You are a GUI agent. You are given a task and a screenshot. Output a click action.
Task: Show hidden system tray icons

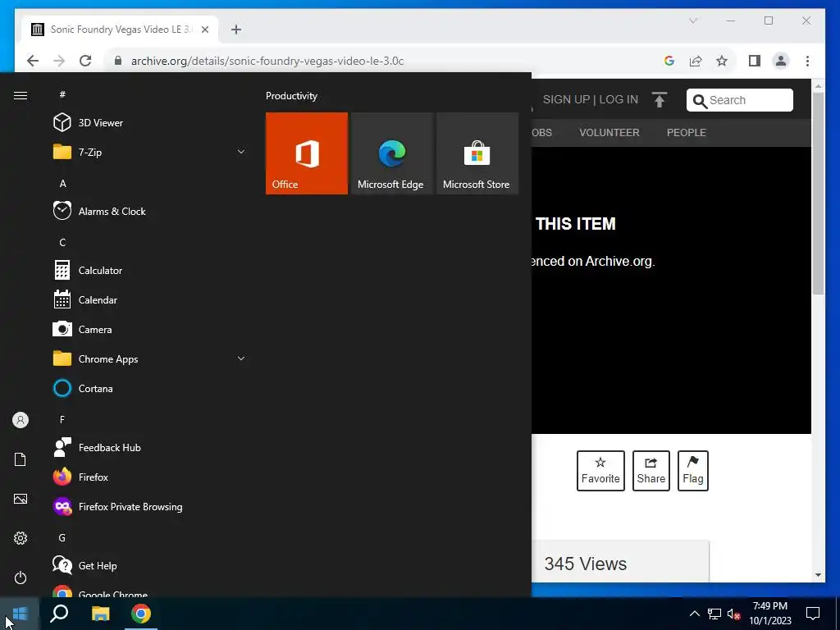pos(694,614)
